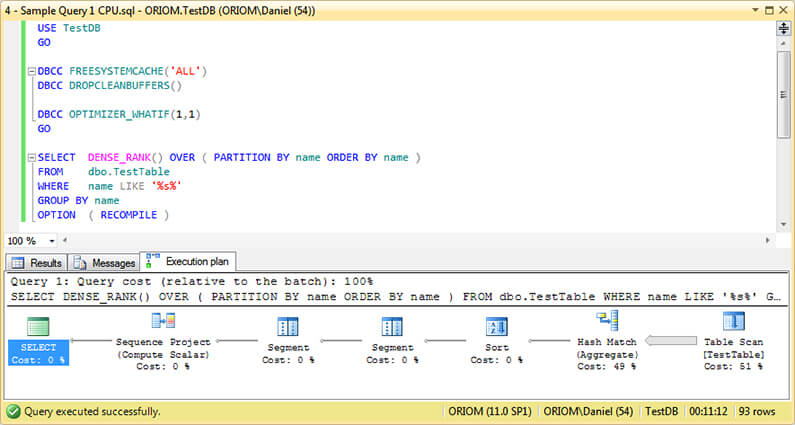Switch to the Messages tab
The height and width of the screenshot is (425, 795).
point(104,263)
